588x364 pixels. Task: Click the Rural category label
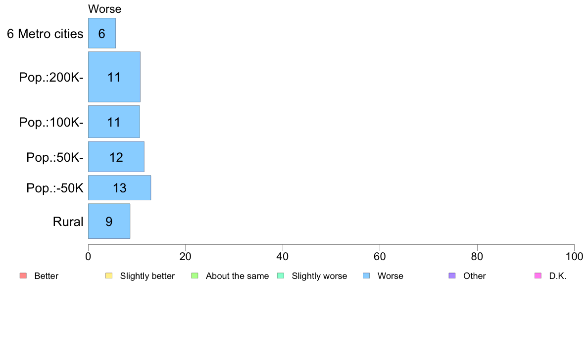(68, 222)
